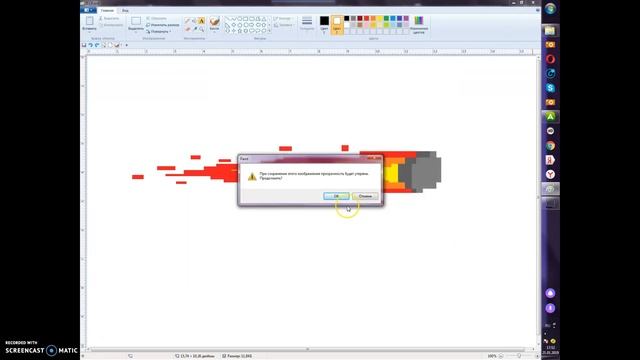Open the line Thickness dropdown
This screenshot has width=640, height=360.
307,23
